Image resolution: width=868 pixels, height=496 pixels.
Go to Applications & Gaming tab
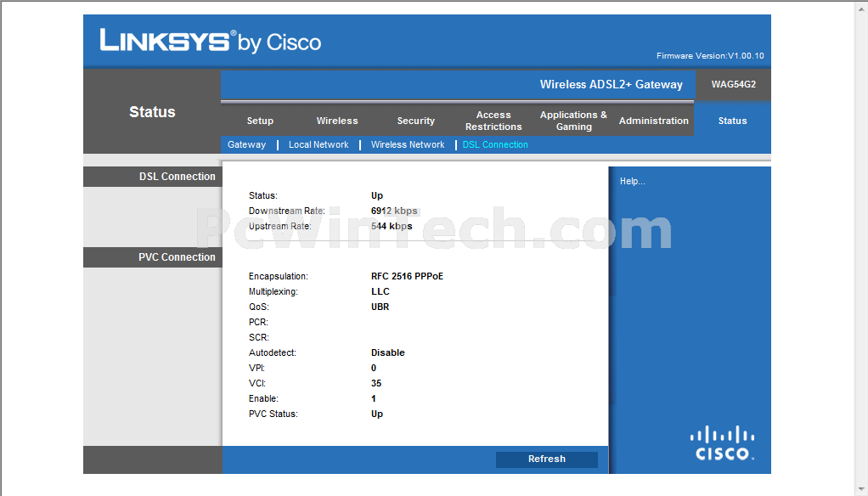pyautogui.click(x=573, y=121)
